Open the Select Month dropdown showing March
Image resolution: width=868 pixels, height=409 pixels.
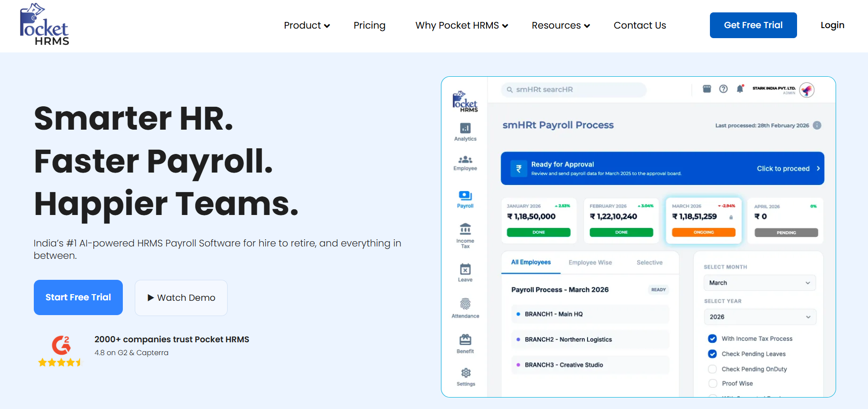point(759,283)
